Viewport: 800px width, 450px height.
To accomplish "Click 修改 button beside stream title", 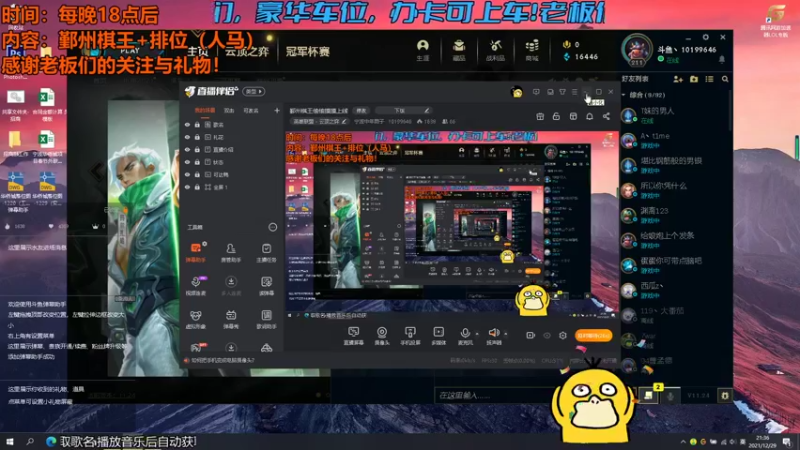I will [361, 110].
